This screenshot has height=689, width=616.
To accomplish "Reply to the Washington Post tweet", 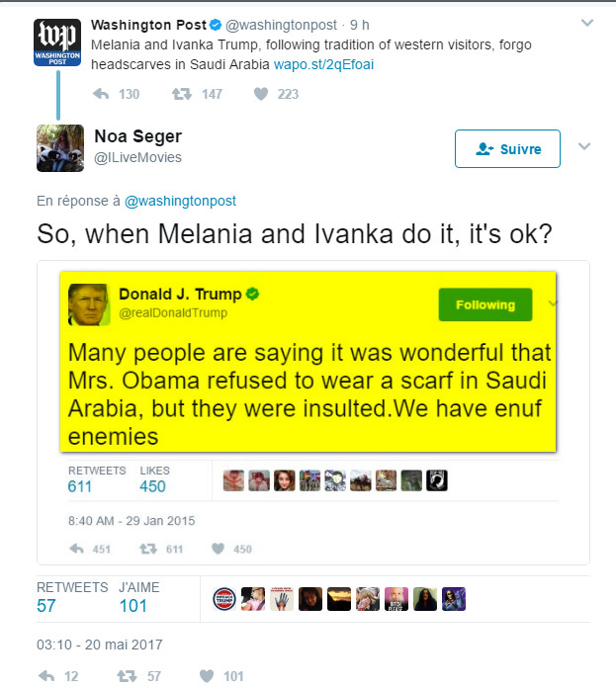I will click(102, 94).
